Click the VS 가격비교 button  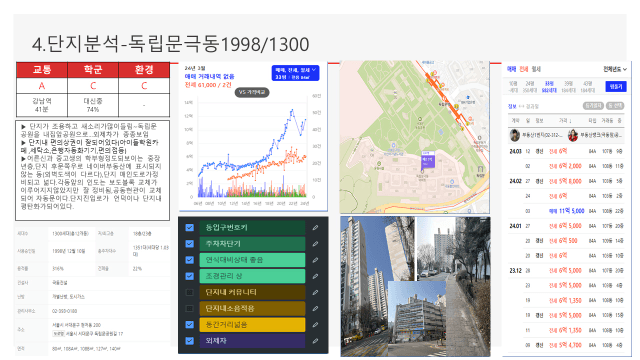click(252, 92)
